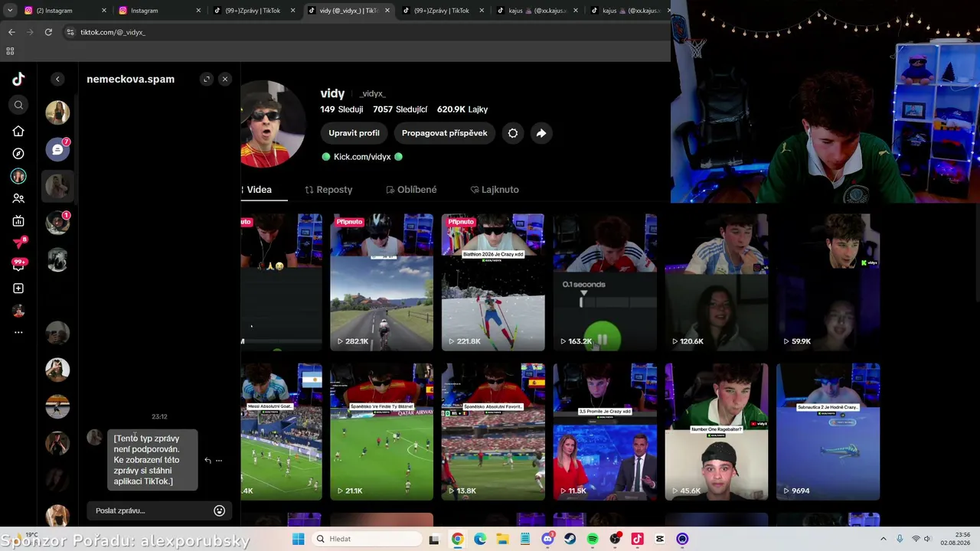Open the Kick.com/vidyx bio link
This screenshot has width=980, height=551.
coord(362,157)
